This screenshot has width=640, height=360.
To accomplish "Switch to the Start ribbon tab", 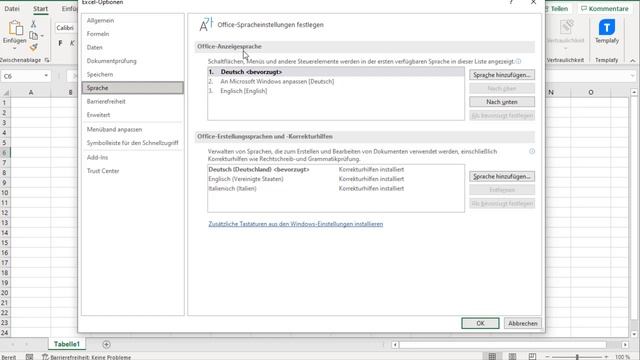I will coord(40,9).
